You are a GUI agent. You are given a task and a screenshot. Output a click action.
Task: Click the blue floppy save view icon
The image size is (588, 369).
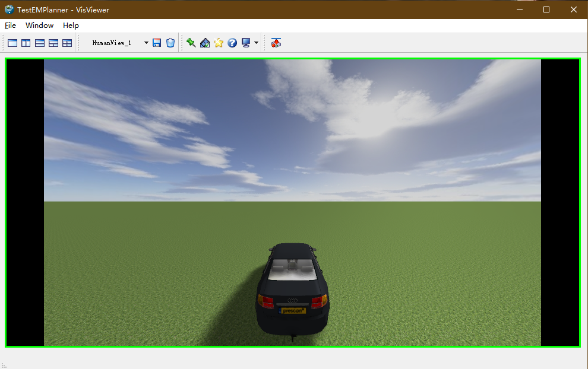coord(157,43)
